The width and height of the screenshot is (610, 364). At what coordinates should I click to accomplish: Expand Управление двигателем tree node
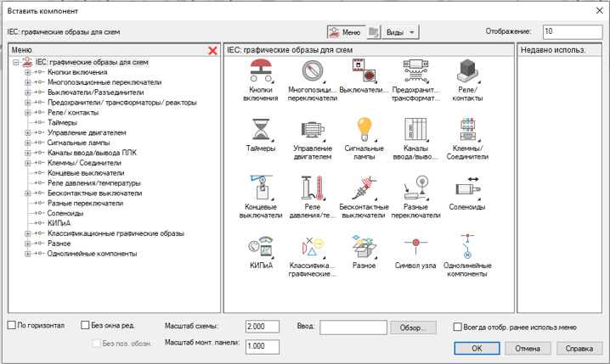28,133
